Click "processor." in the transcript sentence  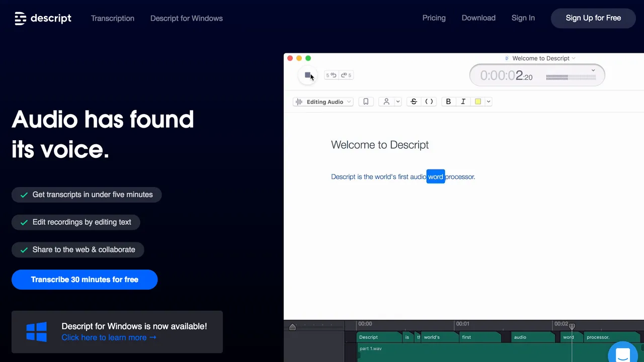460,176
